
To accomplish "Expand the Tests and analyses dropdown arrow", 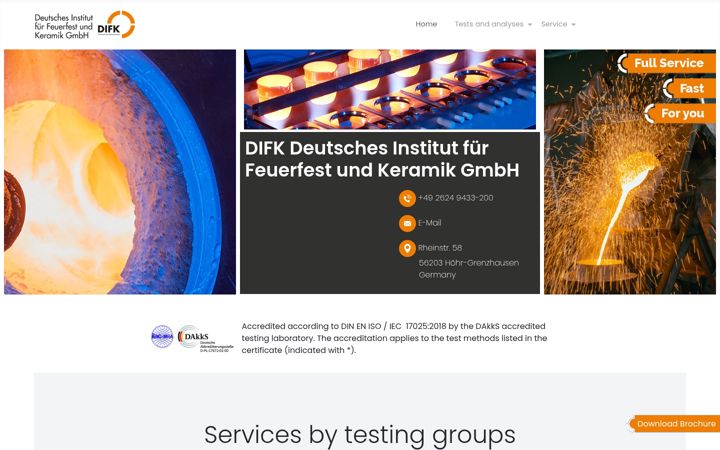I will coord(530,24).
